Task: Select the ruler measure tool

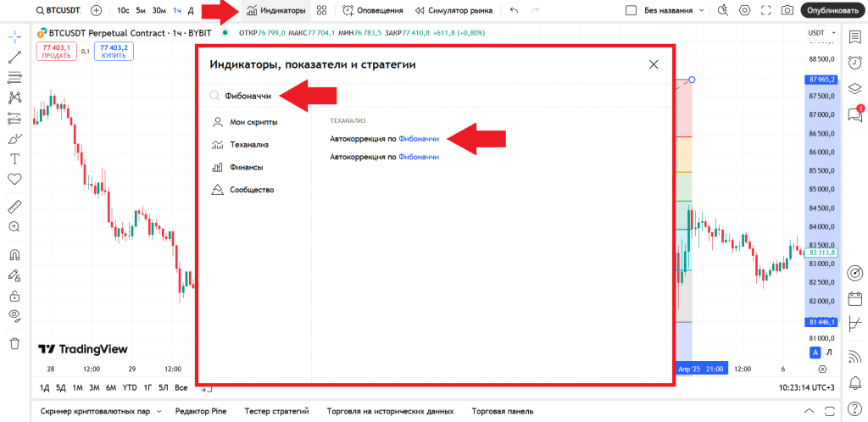Action: (x=15, y=206)
